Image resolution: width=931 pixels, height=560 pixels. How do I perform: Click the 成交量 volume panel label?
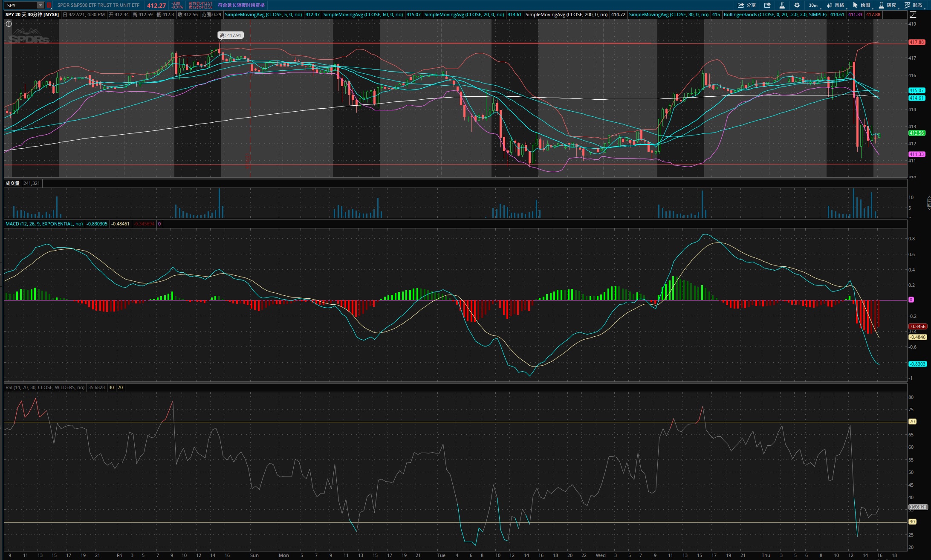(12, 183)
